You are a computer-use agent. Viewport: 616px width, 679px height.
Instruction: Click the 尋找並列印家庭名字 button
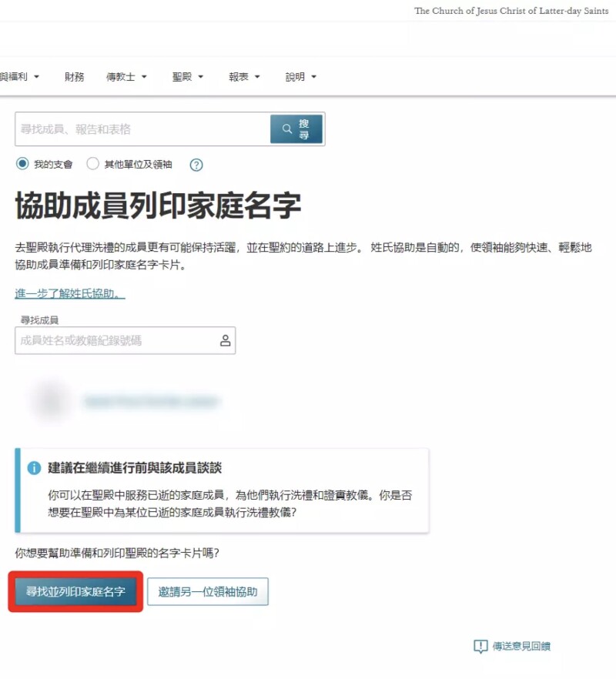(x=75, y=591)
